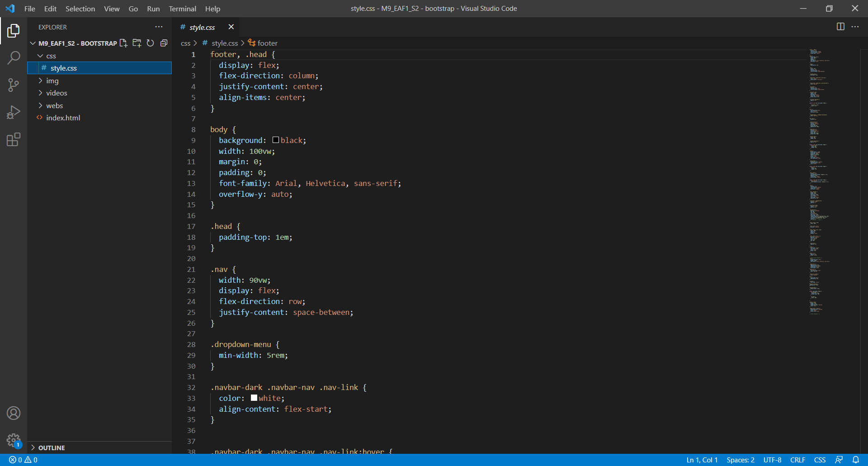Open the Extensions view

coord(14,139)
